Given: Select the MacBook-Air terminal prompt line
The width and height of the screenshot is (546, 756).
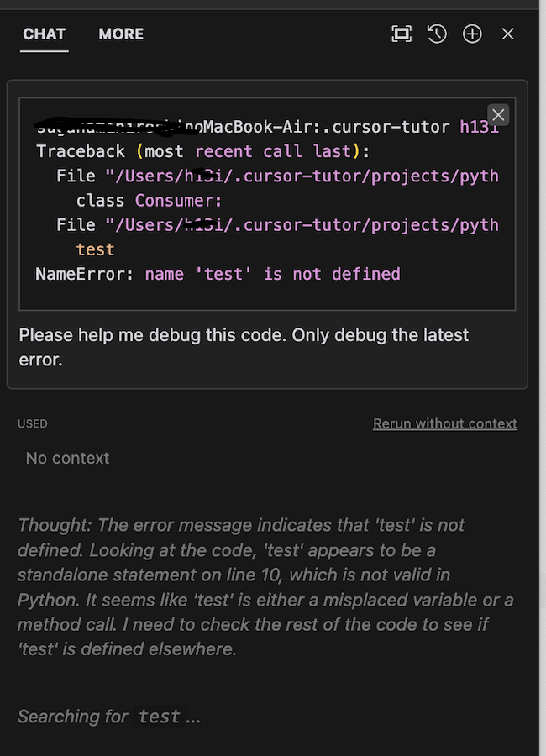Looking at the screenshot, I should pos(268,126).
